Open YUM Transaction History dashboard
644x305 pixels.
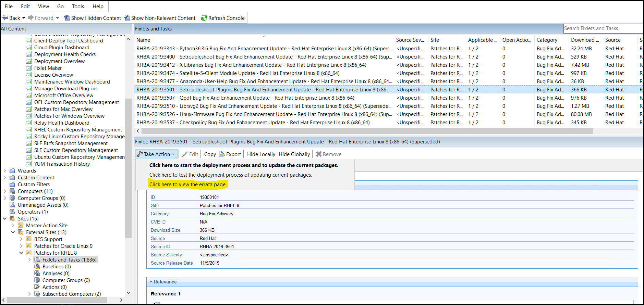coord(62,164)
